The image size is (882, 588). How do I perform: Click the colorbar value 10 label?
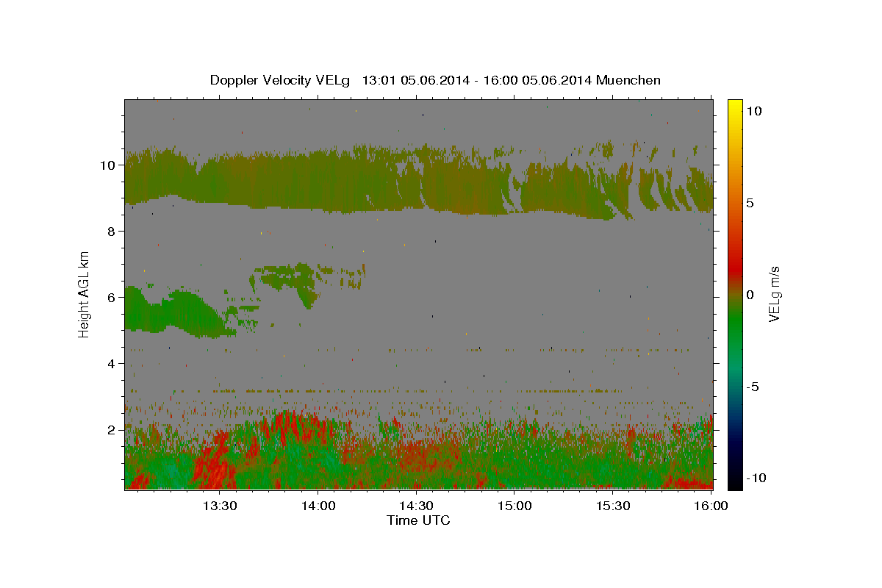753,110
